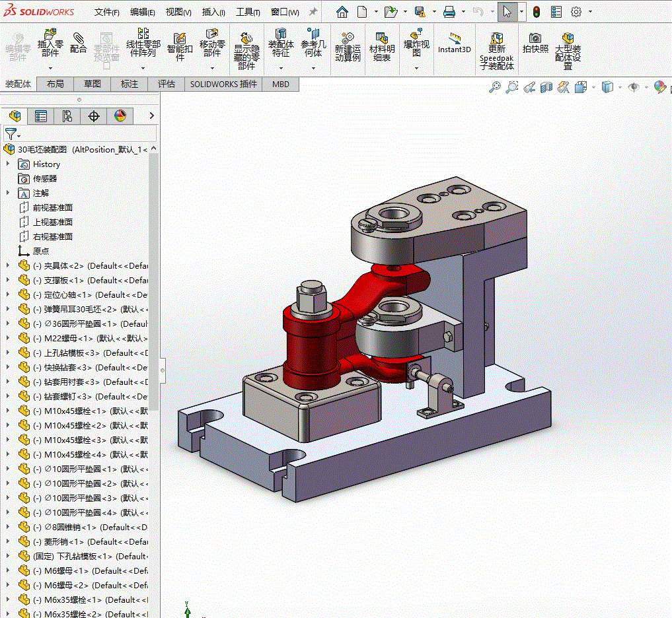672x618 pixels.
Task: Switch to the 草图 tab
Action: [x=92, y=84]
